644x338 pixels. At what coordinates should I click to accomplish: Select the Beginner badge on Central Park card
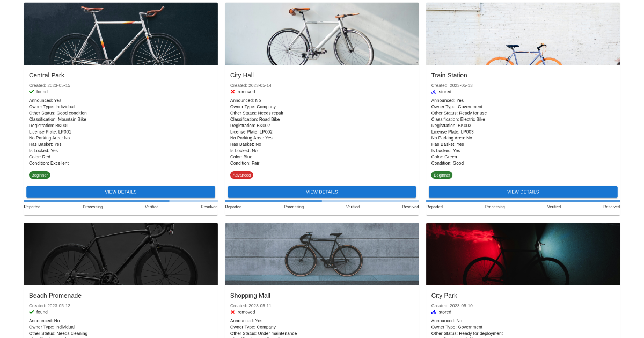coord(39,174)
